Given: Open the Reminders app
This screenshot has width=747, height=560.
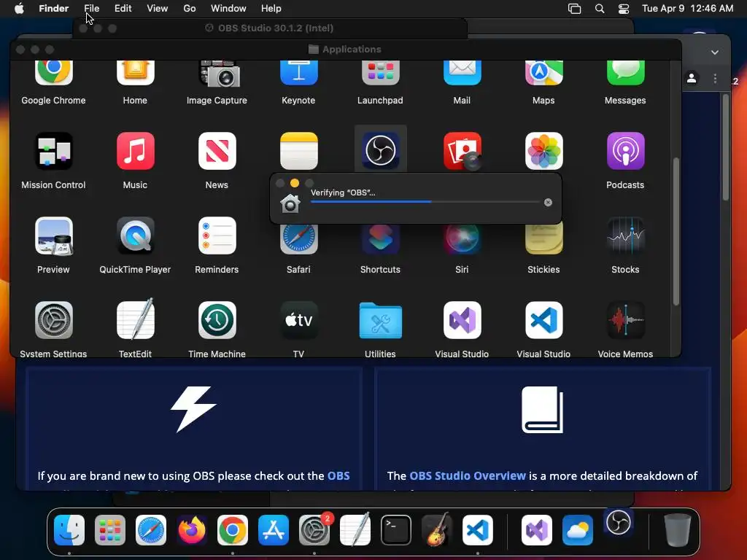Looking at the screenshot, I should click(217, 236).
